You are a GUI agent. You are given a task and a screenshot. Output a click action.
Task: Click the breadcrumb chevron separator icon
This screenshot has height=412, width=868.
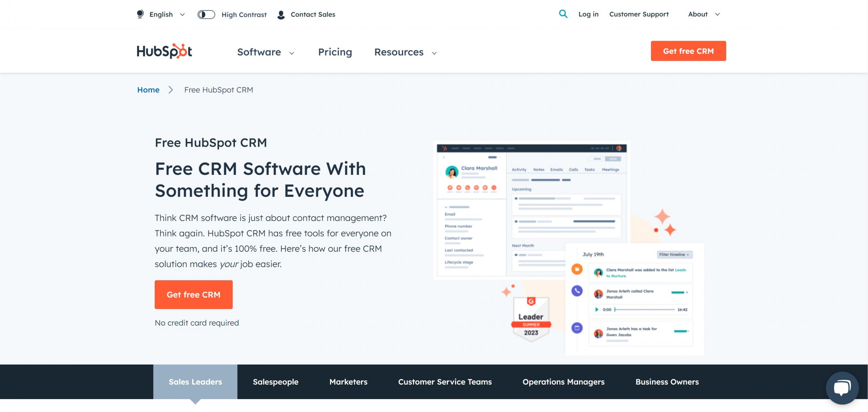[171, 90]
